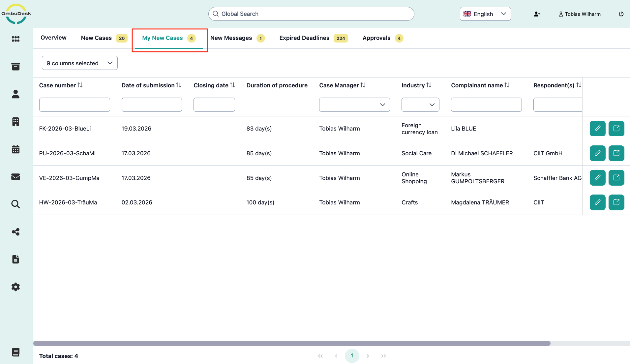Click the horizontal table scrollbar
This screenshot has width=630, height=364.
292,343
